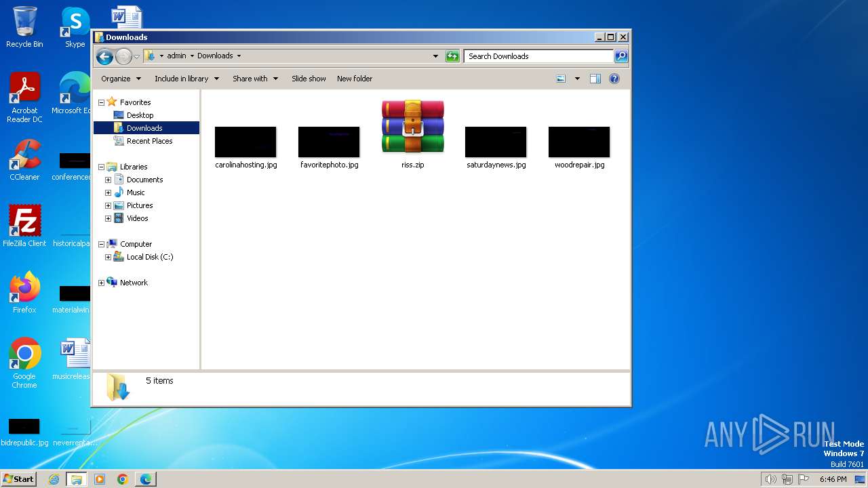Collapse the Favorites tree section
The height and width of the screenshot is (488, 868).
(102, 102)
